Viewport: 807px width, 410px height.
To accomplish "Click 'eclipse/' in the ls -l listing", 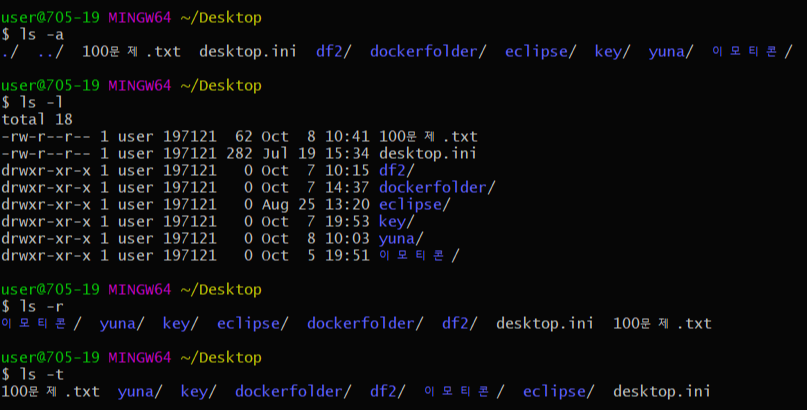I will (x=415, y=204).
